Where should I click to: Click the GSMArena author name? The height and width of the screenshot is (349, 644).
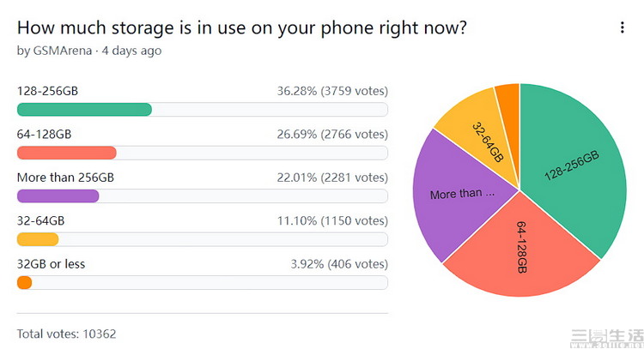[x=63, y=51]
